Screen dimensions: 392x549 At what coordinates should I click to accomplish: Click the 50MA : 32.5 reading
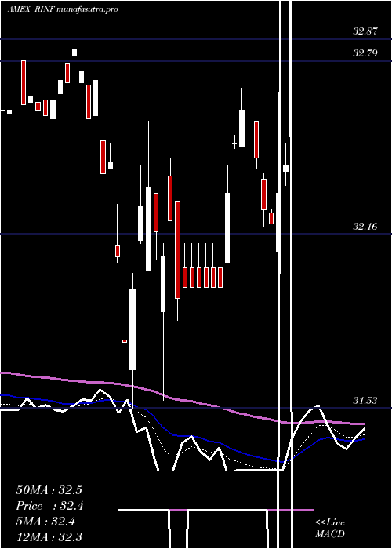coord(49,490)
